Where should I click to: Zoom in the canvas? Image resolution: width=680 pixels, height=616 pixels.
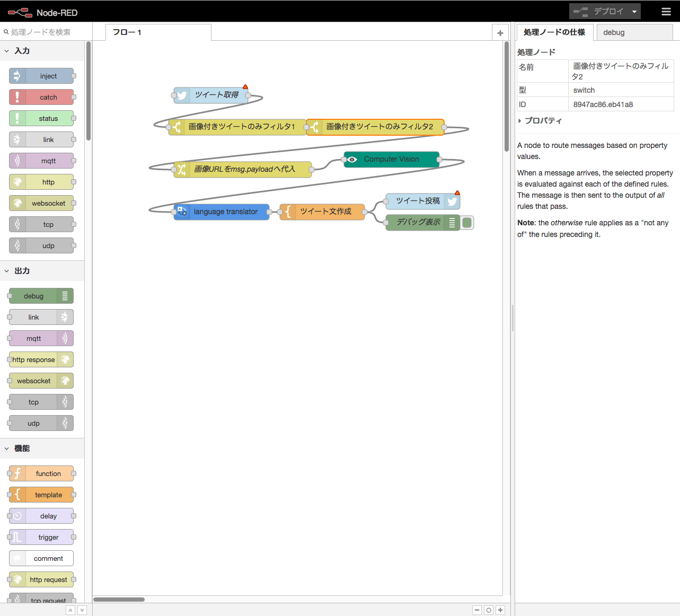(500, 610)
